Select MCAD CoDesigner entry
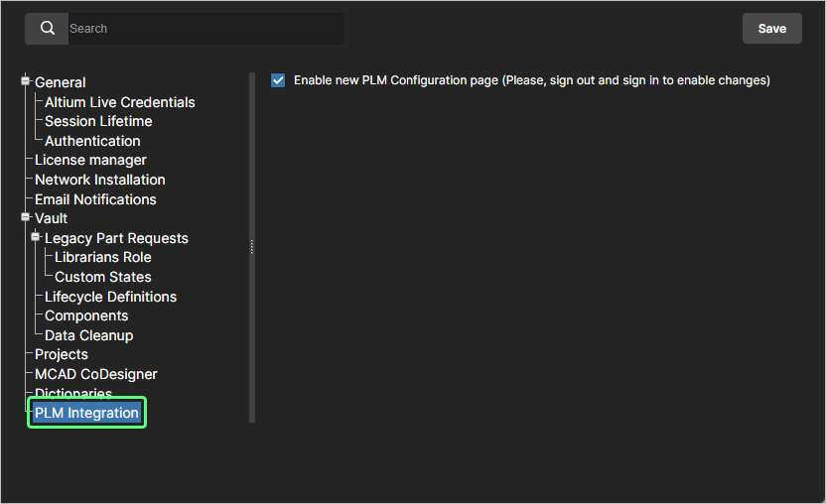Screen dimensions: 826x504 pos(95,374)
